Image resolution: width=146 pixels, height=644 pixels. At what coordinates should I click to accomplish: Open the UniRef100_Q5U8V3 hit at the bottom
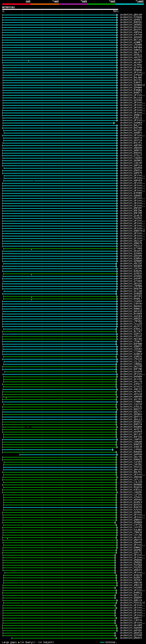click(131, 638)
